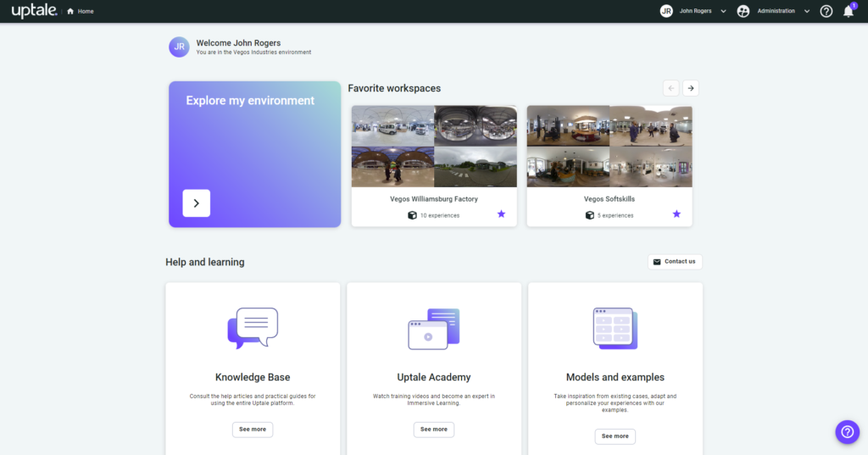Show next favorite workspaces with right arrow
Screen dimensions: 868x455
tap(691, 88)
